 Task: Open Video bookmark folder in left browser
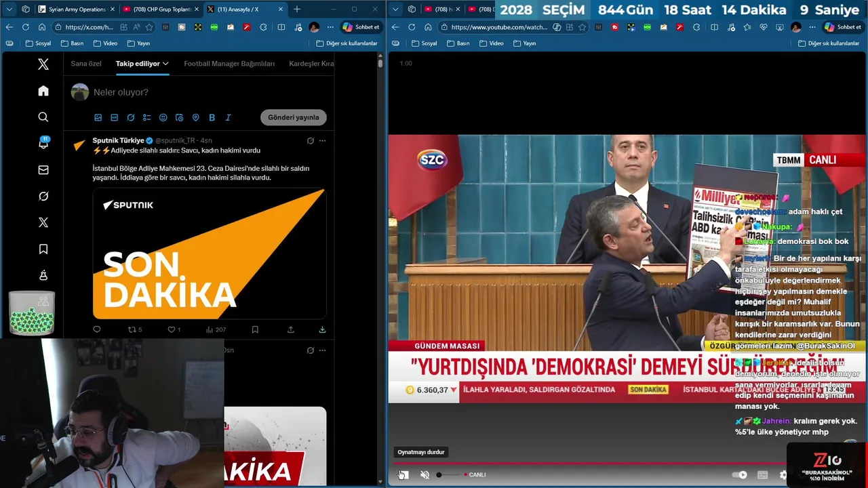(x=105, y=43)
